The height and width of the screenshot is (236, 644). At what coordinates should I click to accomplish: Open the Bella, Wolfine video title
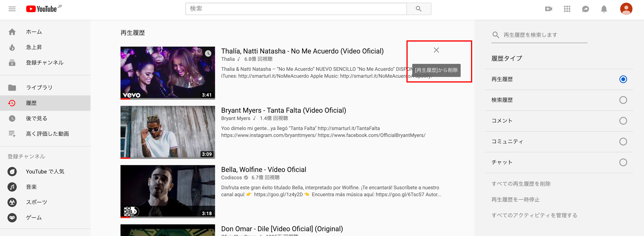click(263, 170)
